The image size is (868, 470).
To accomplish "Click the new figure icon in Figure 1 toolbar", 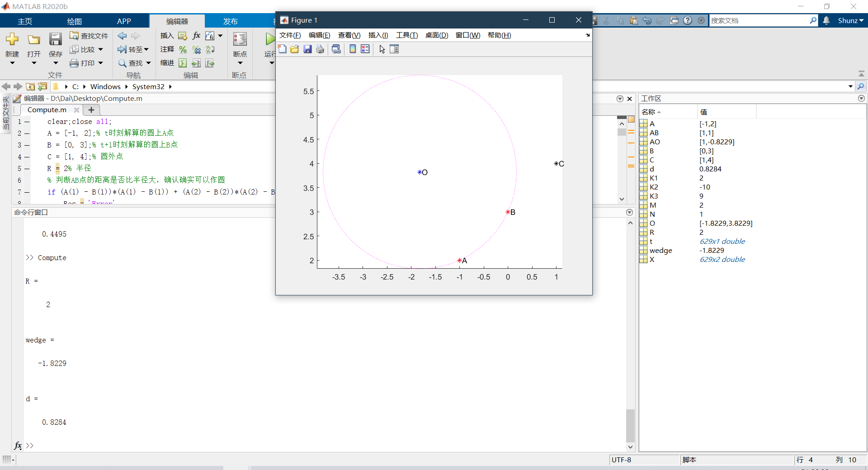I will coord(283,49).
